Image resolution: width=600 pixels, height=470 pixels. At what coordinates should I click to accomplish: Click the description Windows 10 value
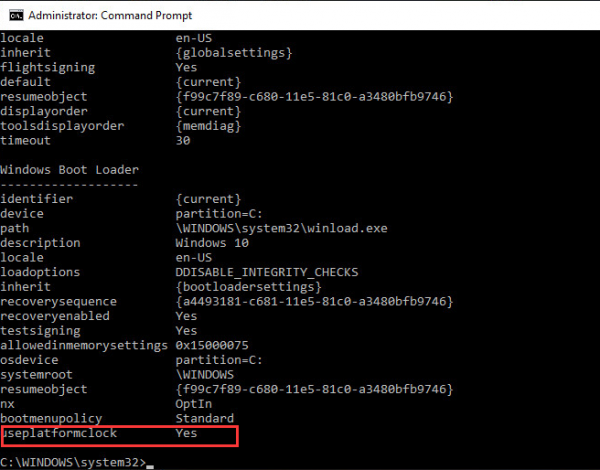tap(212, 243)
